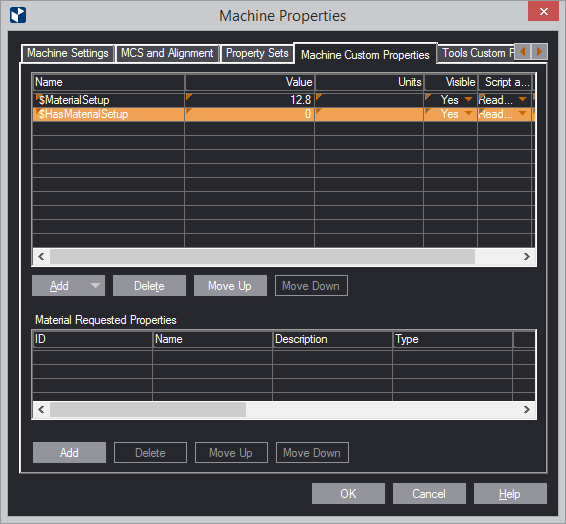
Task: Click the Type column header
Action: pyautogui.click(x=453, y=339)
